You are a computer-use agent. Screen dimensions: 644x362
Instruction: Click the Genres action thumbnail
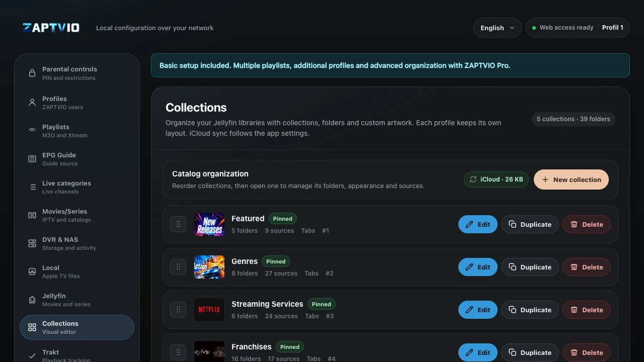click(209, 267)
